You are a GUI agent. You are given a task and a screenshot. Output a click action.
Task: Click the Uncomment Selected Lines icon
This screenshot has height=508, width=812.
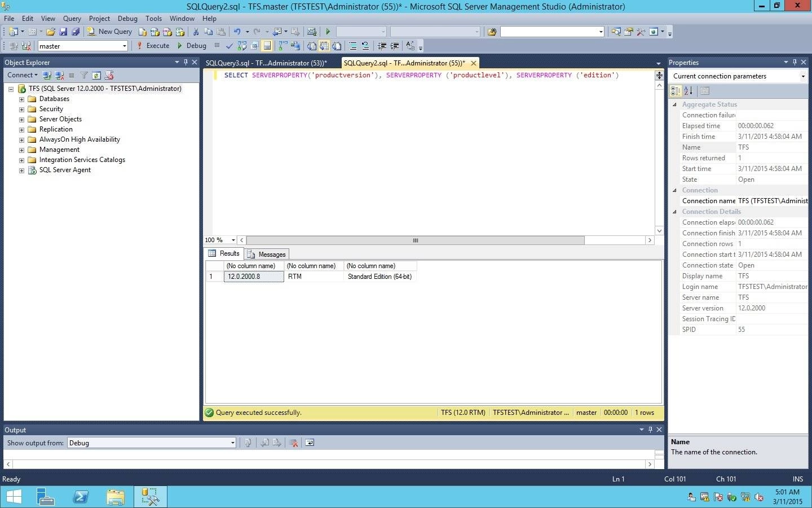coord(365,46)
